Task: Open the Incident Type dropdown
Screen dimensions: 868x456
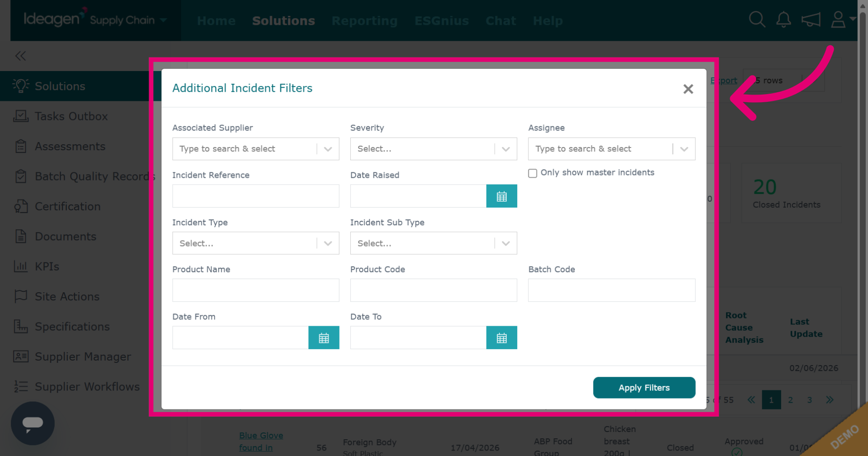Action: [x=255, y=243]
